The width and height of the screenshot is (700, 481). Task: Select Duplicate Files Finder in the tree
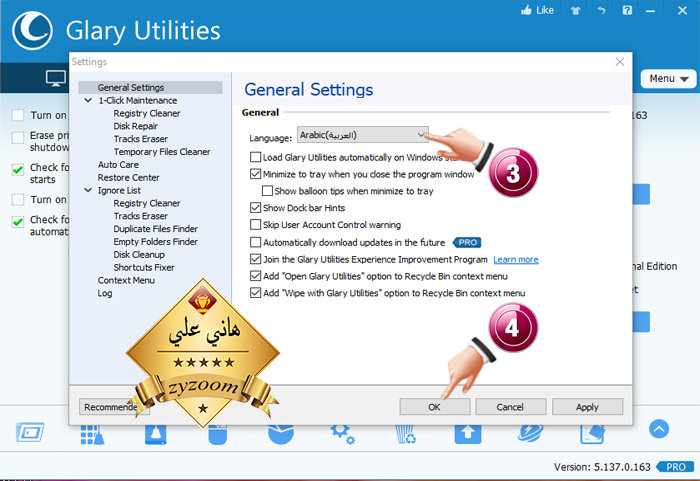[155, 229]
